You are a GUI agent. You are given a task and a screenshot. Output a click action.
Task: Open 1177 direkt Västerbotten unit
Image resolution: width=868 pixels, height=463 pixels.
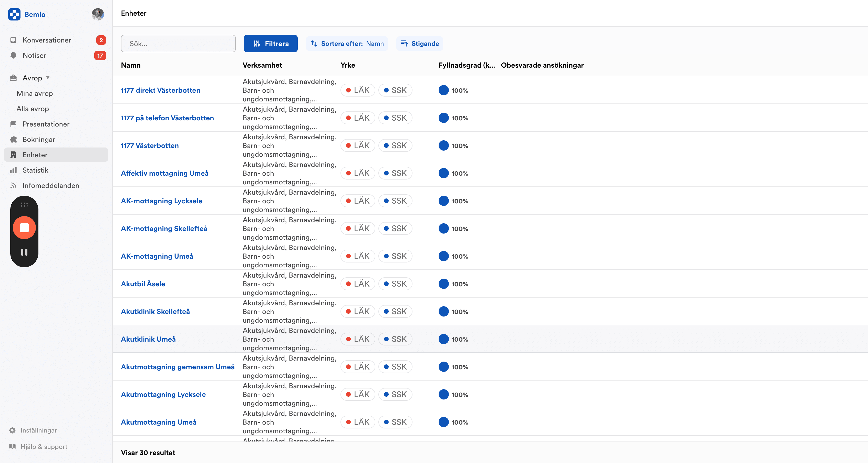pyautogui.click(x=160, y=90)
